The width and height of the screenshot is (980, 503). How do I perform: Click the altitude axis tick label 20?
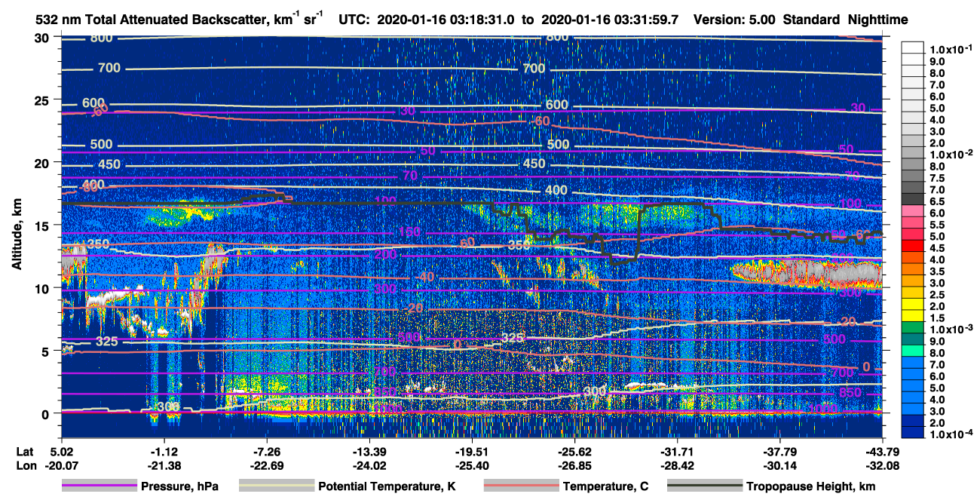pyautogui.click(x=44, y=163)
